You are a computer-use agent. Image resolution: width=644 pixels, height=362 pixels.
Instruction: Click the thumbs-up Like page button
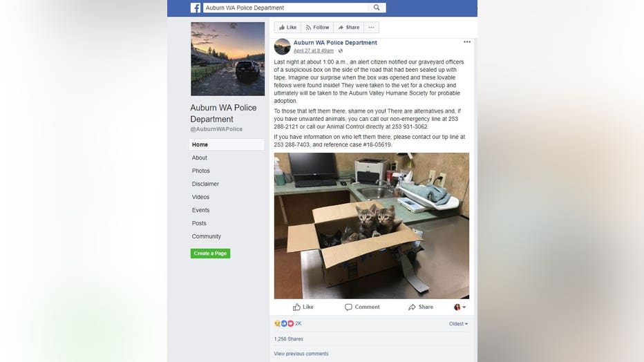point(288,28)
